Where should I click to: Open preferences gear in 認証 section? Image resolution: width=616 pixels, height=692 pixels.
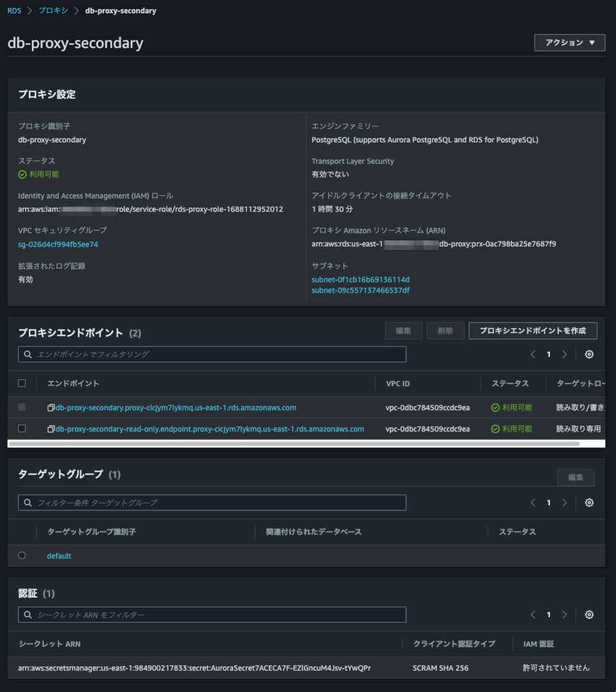[x=588, y=614]
